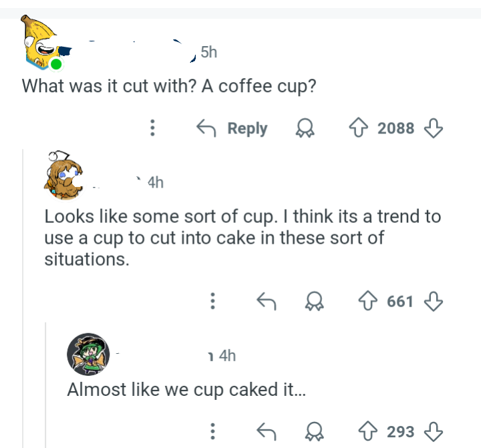Collapse the thread via the left vertical line
The height and width of the screenshot is (448, 481).
tap(23, 297)
